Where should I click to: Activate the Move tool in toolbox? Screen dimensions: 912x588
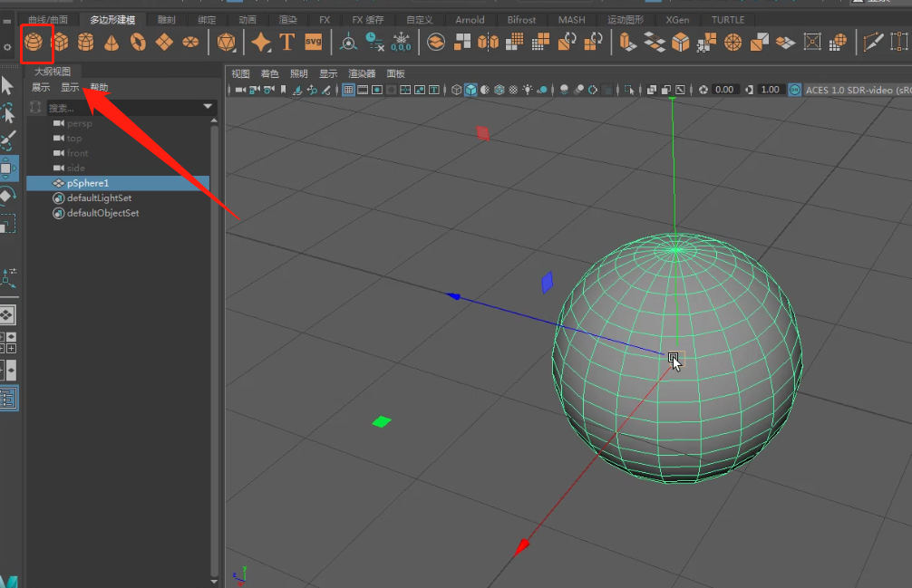[7, 168]
